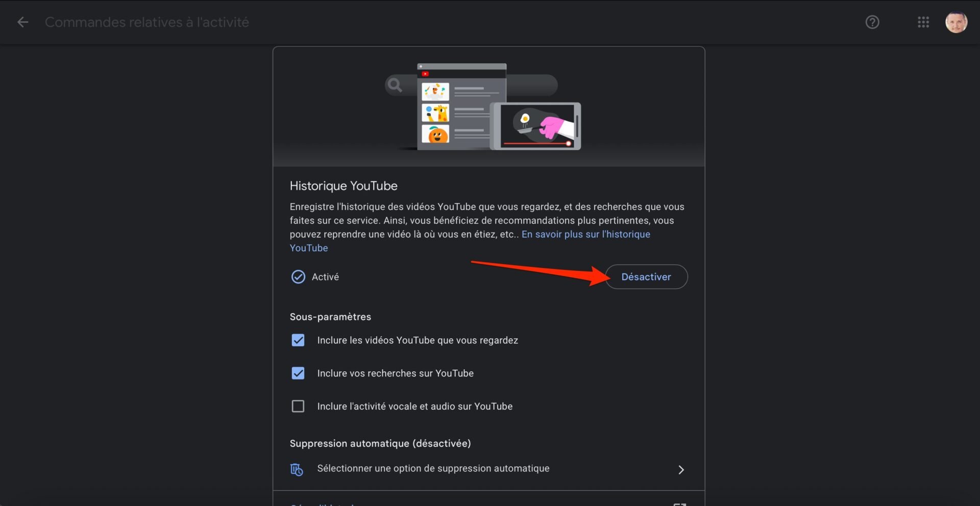Image resolution: width=980 pixels, height=506 pixels.
Task: Click the auto-delete trash clock icon
Action: pyautogui.click(x=297, y=469)
